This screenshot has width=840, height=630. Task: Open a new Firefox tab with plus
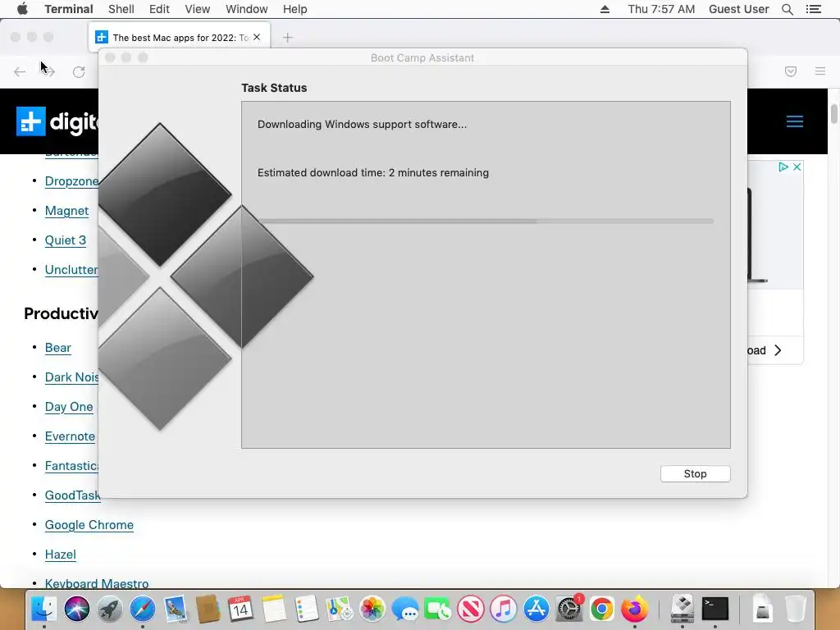[288, 38]
